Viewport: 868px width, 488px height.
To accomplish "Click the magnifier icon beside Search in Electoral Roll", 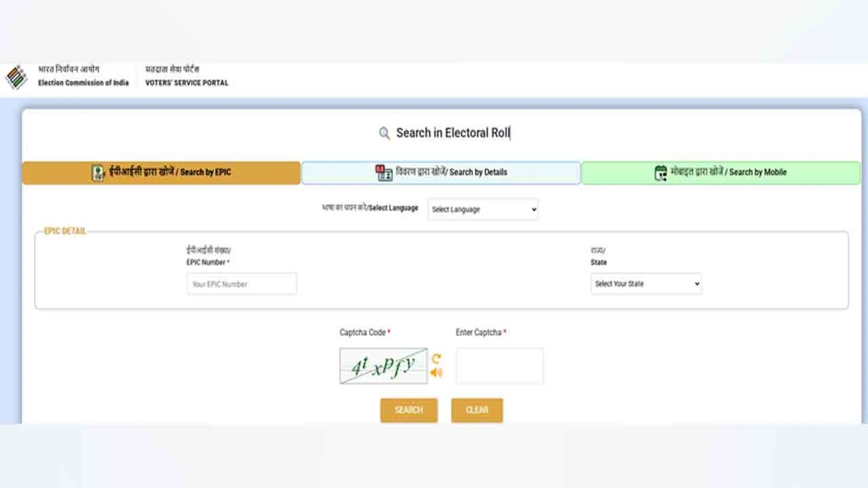I will (x=384, y=133).
